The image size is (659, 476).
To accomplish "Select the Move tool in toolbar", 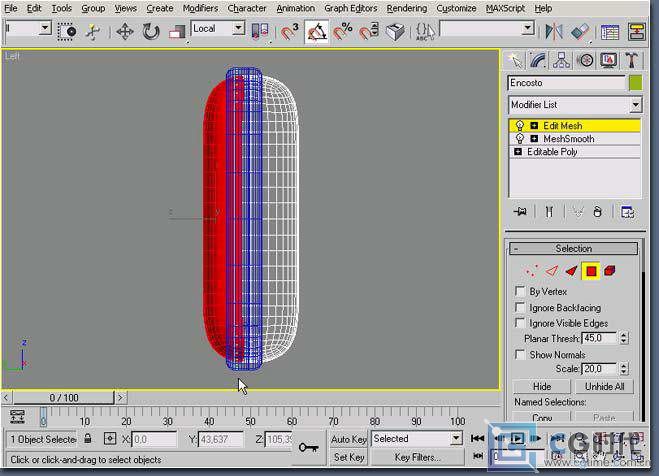I will (x=125, y=32).
